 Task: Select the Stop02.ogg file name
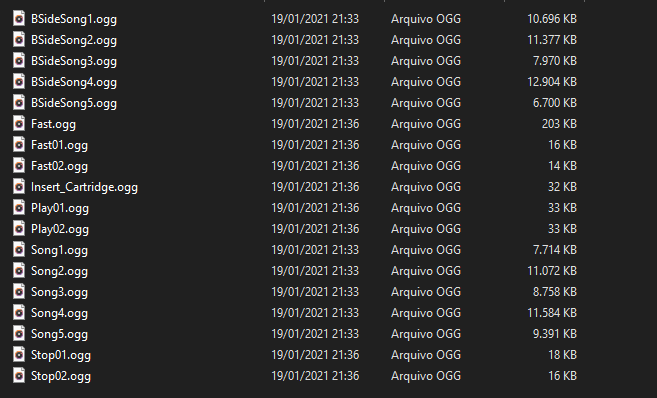click(x=61, y=376)
